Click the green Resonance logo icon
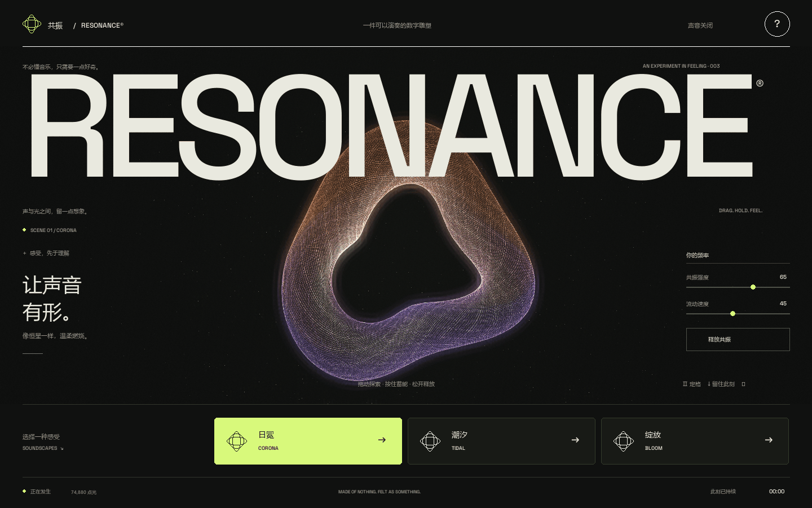 tap(32, 24)
